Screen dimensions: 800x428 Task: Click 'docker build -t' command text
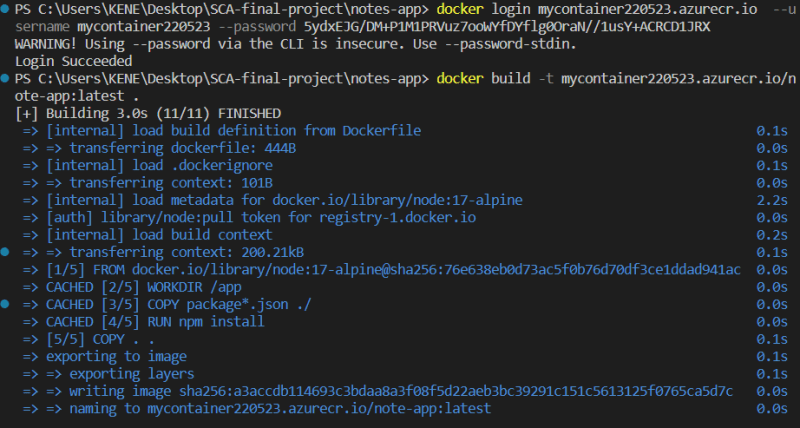tap(495, 79)
